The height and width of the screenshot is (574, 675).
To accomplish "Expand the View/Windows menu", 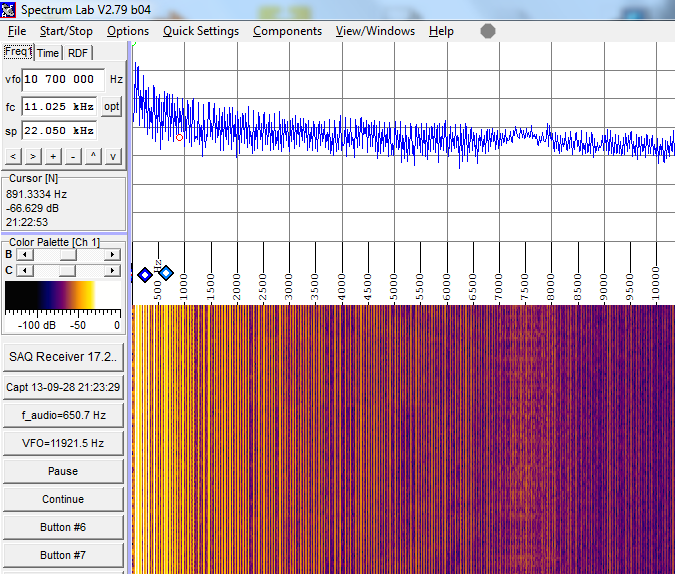I will [x=375, y=31].
